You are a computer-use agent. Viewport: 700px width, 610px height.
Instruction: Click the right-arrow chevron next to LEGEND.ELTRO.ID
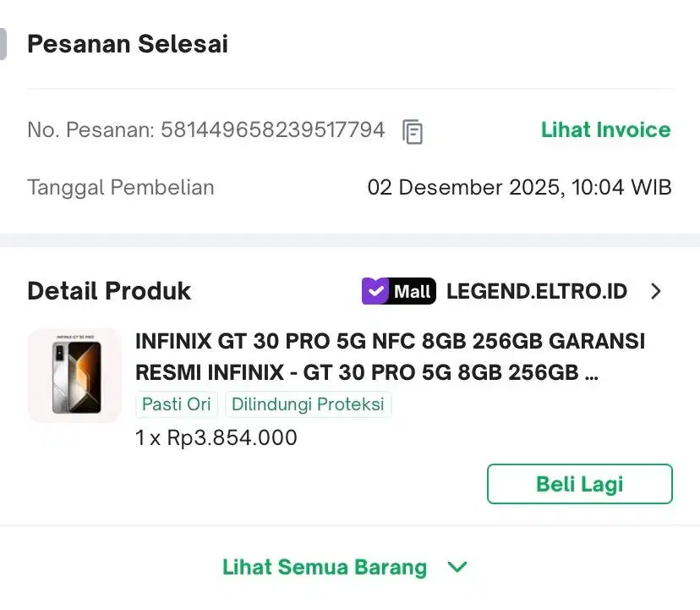pos(656,291)
